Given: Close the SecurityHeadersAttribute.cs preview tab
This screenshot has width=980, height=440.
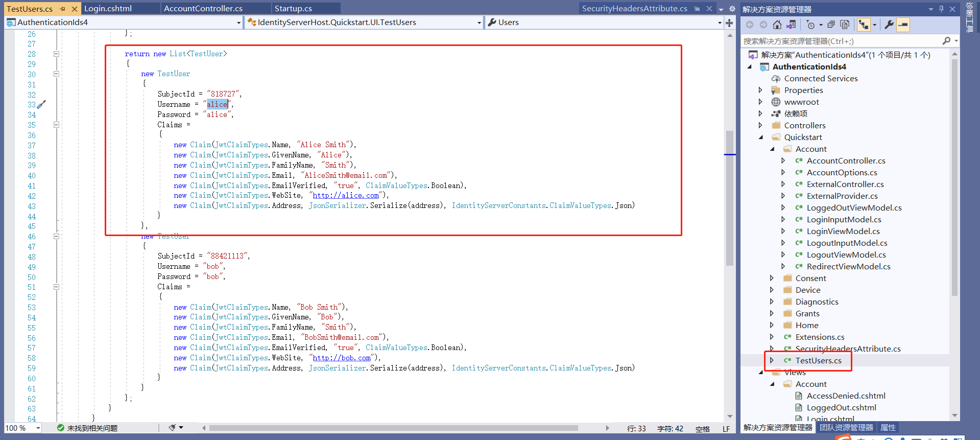Looking at the screenshot, I should click(709, 9).
